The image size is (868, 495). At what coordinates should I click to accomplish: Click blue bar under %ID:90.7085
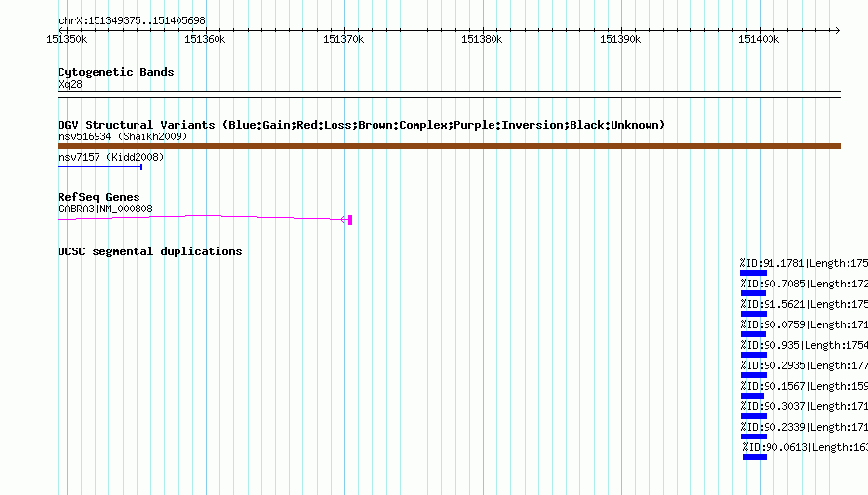754,293
